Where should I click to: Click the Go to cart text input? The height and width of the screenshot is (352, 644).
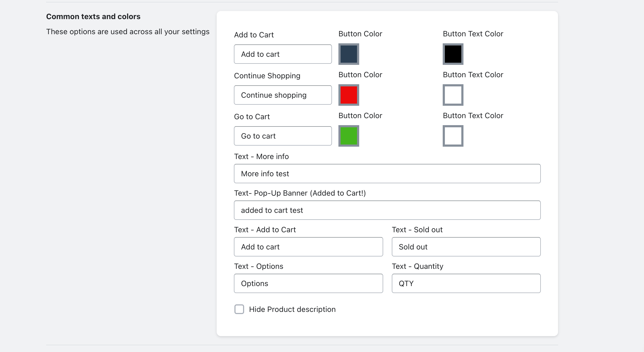coord(283,136)
